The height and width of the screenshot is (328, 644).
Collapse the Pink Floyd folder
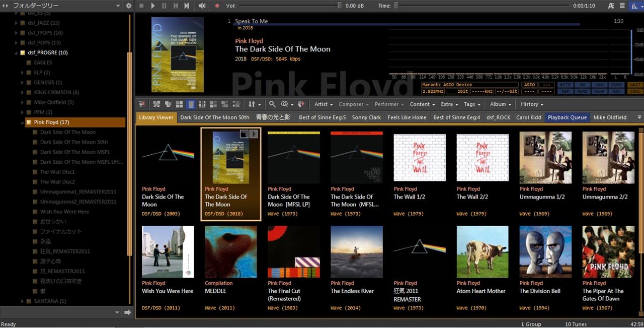coord(23,122)
